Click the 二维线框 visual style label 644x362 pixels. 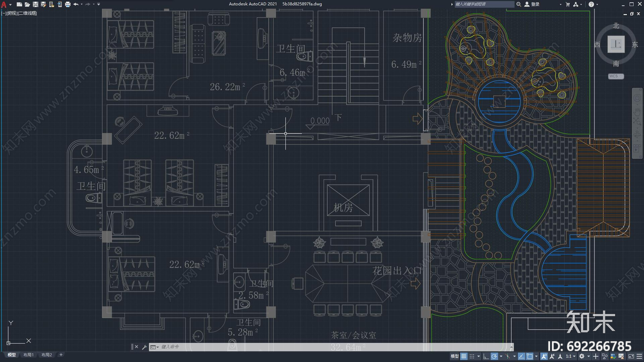(28, 13)
